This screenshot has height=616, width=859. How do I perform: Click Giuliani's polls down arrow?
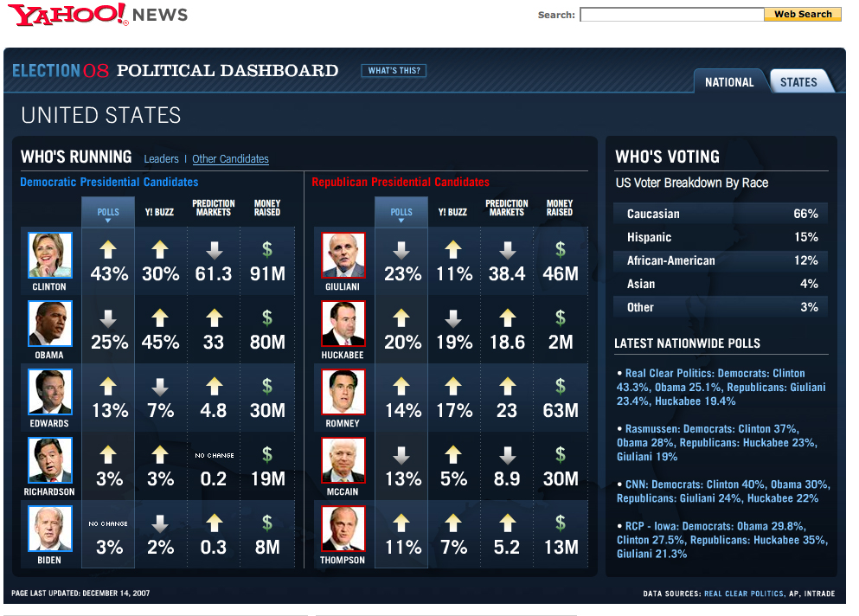click(401, 250)
